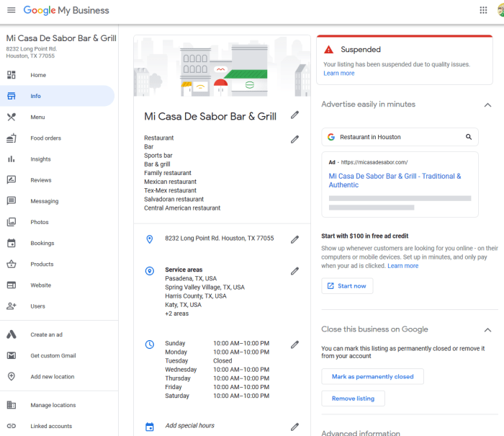Viewport: 504px width, 436px height.
Task: Click the Products basket icon
Action: coord(12,264)
